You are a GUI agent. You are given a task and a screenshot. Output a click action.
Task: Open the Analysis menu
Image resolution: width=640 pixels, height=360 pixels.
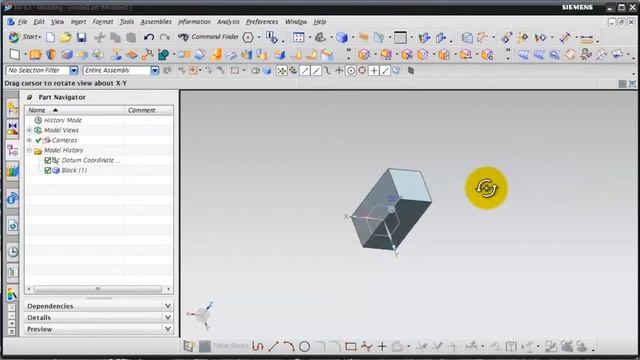[228, 22]
